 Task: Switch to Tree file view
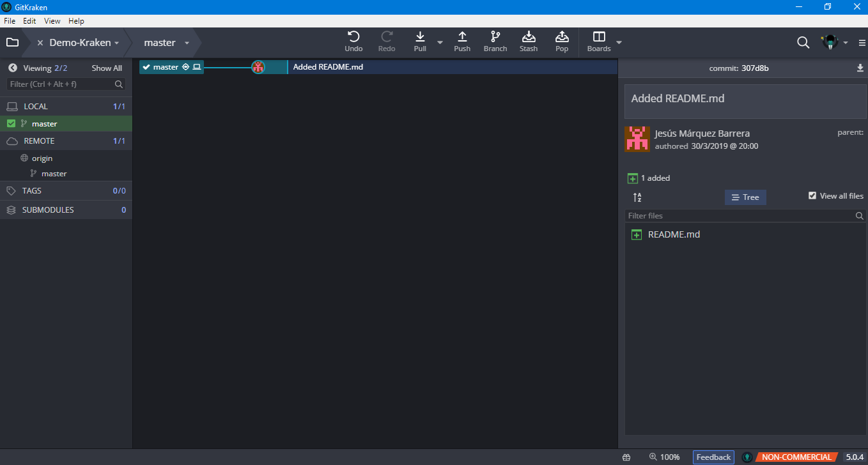click(745, 197)
